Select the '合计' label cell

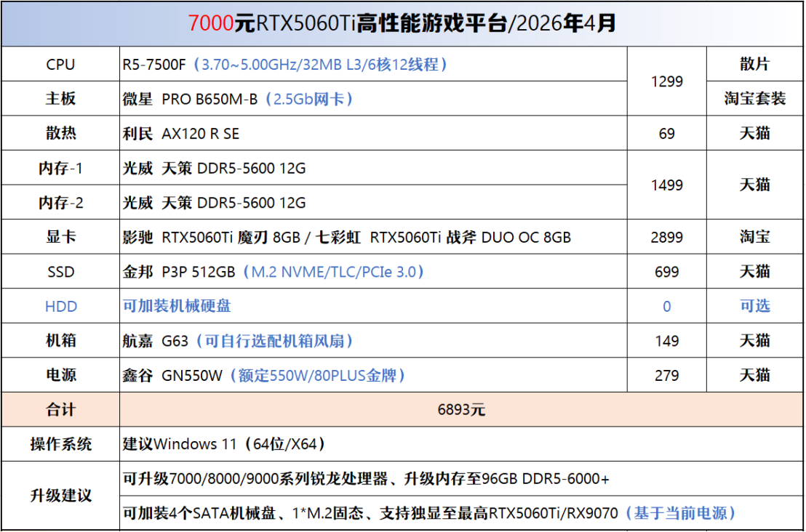[x=60, y=409]
